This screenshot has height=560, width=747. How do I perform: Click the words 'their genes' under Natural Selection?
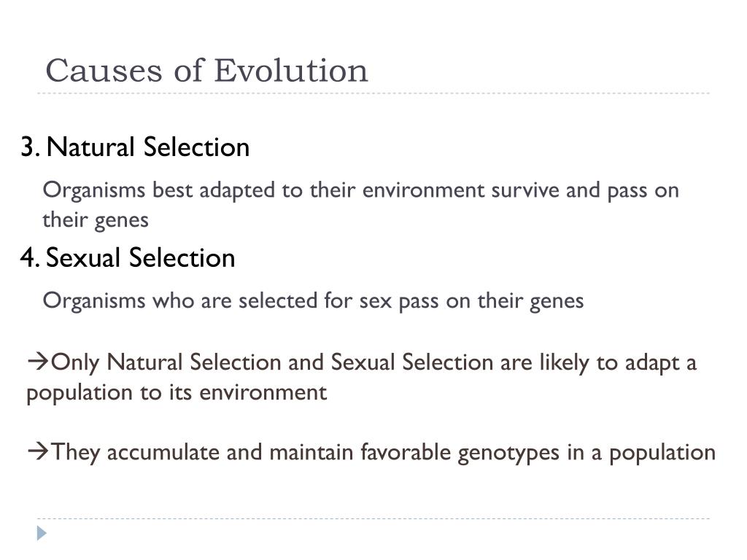click(96, 220)
